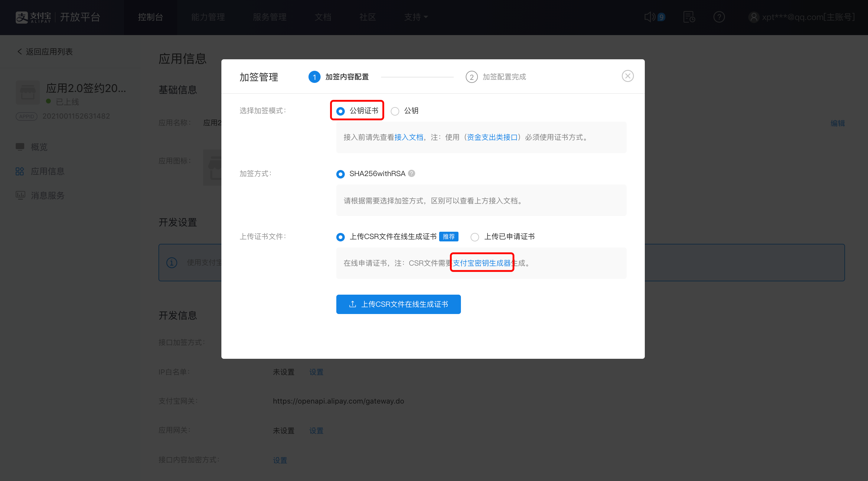
Task: Open the 支付宝密钥生成器 link
Action: (x=482, y=263)
